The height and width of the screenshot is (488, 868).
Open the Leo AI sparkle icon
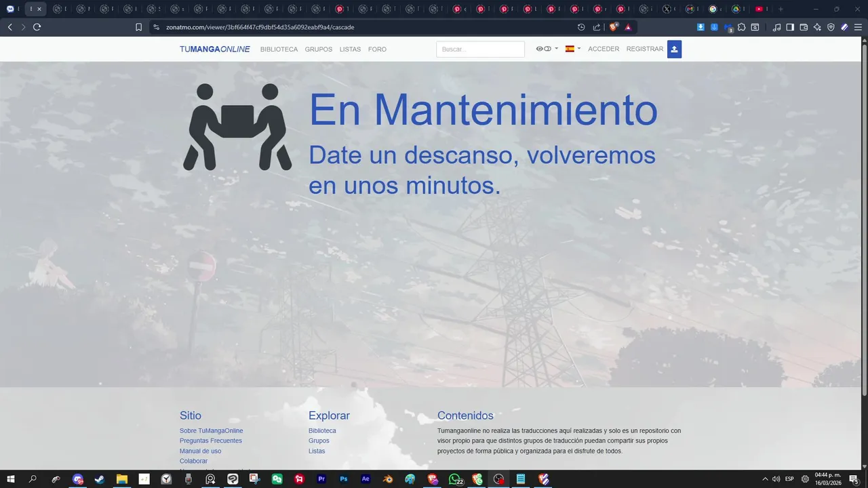817,27
